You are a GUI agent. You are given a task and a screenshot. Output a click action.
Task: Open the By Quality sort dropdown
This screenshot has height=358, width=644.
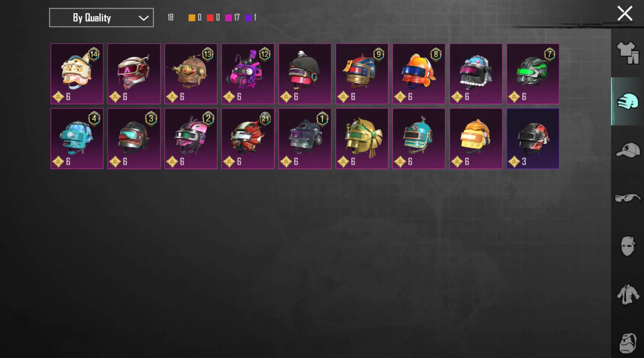click(102, 18)
